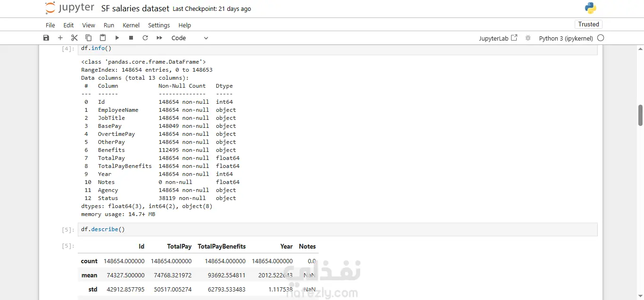Open the Kernel menu

pyautogui.click(x=131, y=25)
